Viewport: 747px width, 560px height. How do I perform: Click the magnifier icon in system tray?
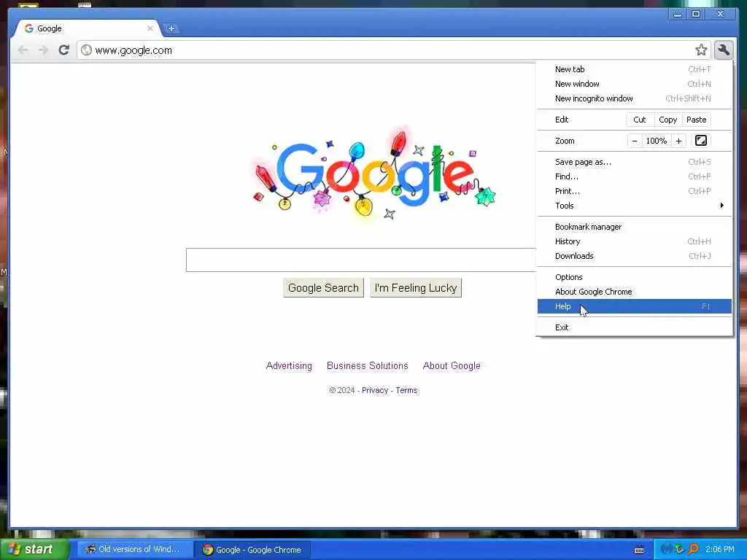pyautogui.click(x=693, y=550)
